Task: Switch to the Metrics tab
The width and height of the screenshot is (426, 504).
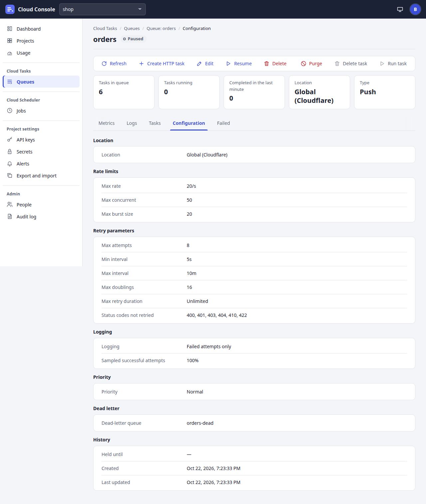Action: coord(106,123)
